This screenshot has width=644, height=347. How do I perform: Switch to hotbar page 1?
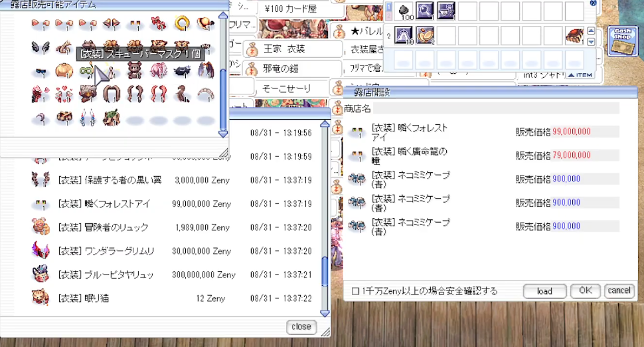[x=388, y=7]
